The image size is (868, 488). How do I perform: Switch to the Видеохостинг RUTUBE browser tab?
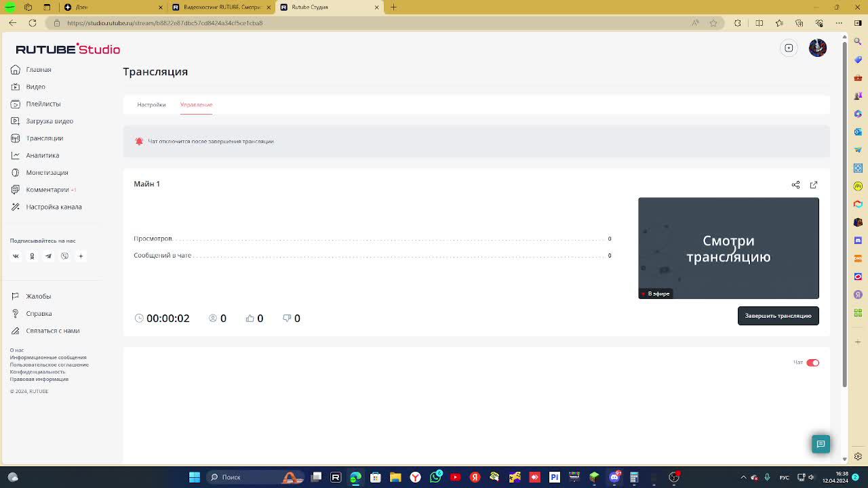coord(220,7)
